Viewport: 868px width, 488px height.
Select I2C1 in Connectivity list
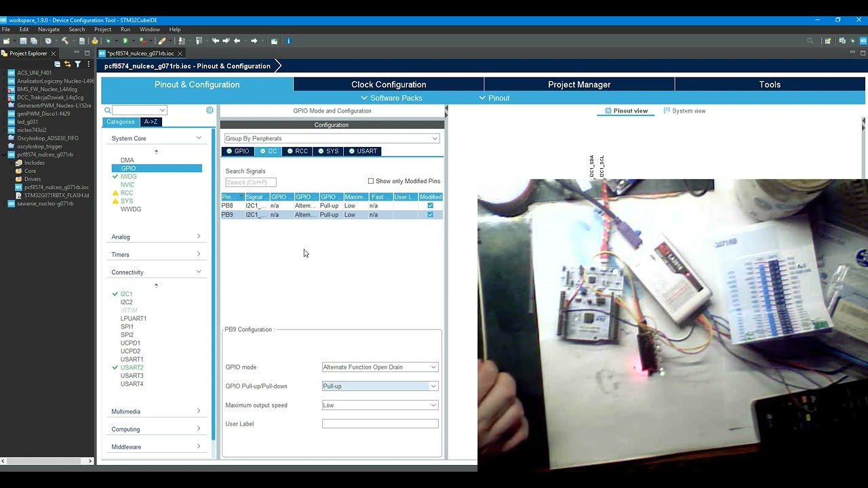coord(127,294)
